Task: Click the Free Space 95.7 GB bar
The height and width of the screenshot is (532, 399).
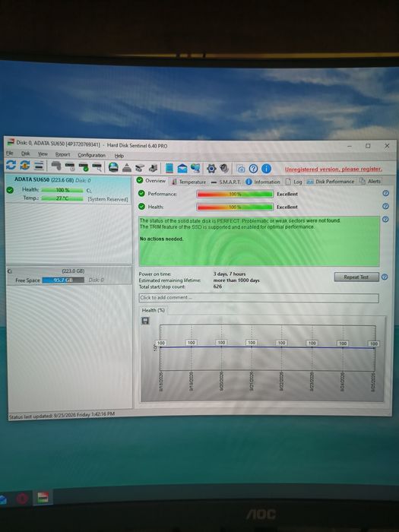Action: pyautogui.click(x=63, y=280)
